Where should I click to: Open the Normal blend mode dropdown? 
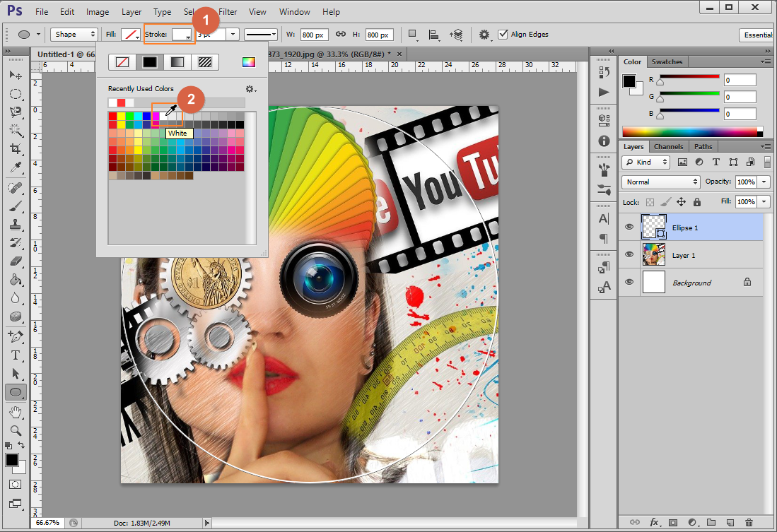pos(660,182)
